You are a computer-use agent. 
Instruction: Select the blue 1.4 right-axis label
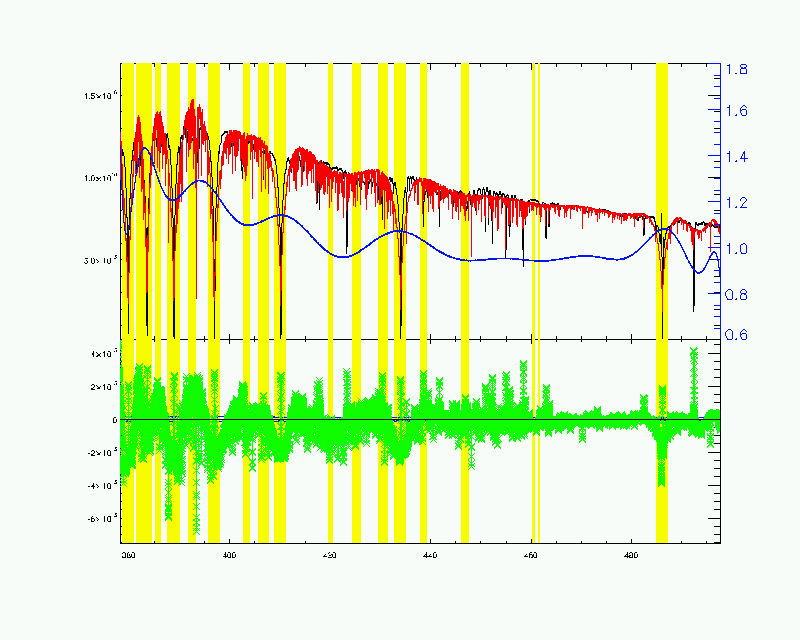click(x=738, y=157)
